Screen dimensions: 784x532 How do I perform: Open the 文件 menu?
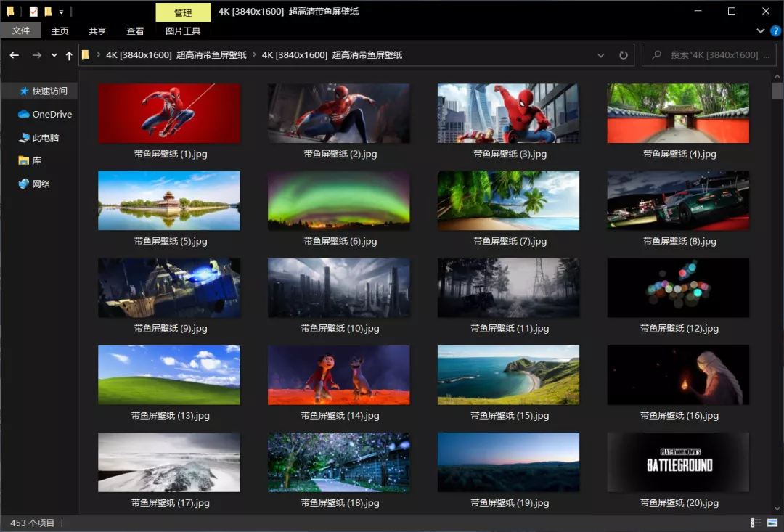pyautogui.click(x=21, y=31)
